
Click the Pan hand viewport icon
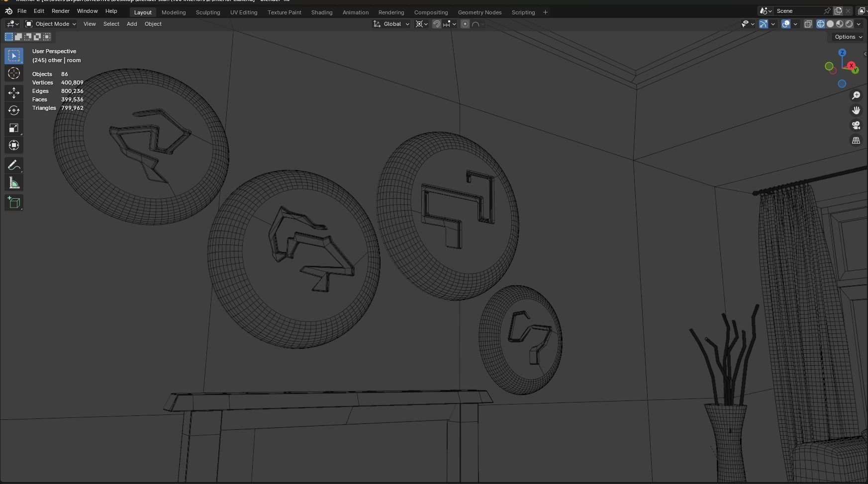856,110
